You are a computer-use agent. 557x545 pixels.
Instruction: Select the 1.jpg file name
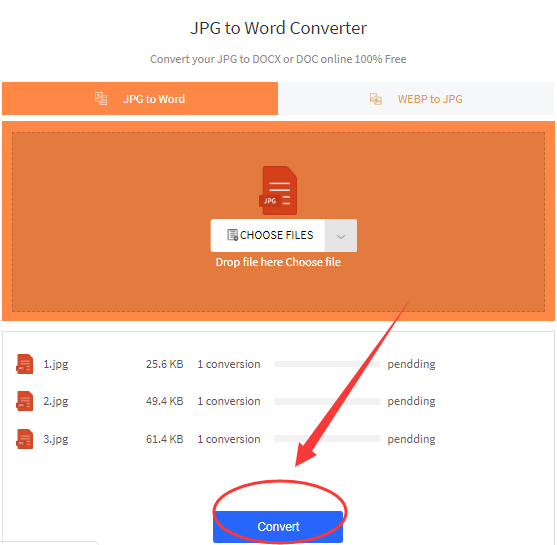click(x=56, y=365)
